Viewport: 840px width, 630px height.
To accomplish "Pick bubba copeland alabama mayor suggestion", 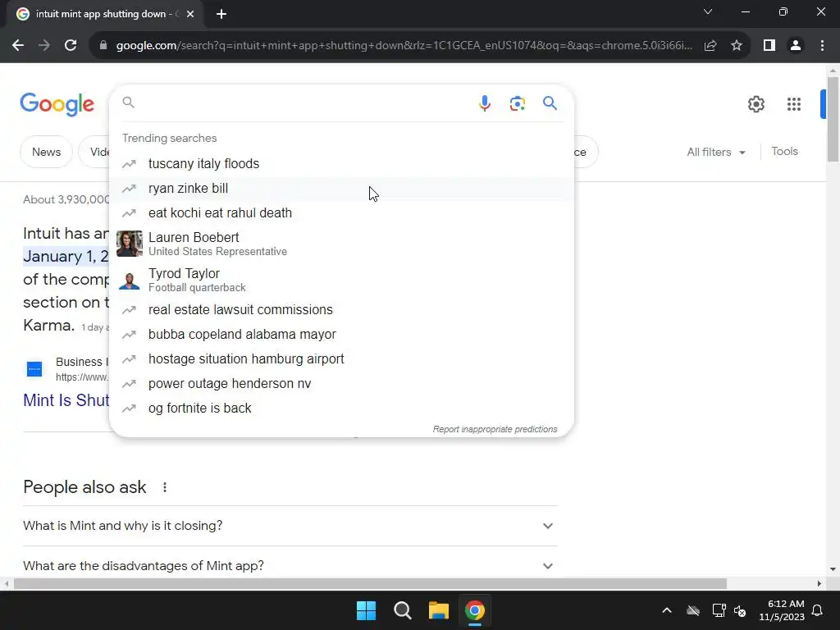I will (x=341, y=335).
